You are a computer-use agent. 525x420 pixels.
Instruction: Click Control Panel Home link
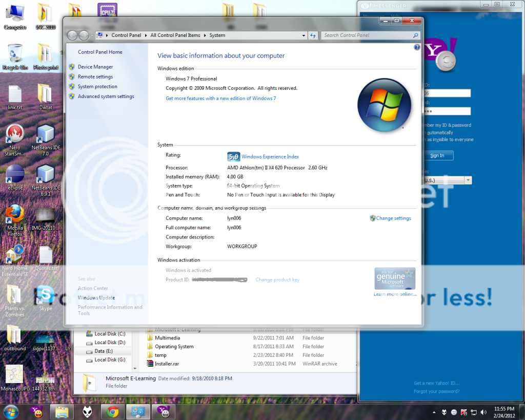(x=100, y=52)
